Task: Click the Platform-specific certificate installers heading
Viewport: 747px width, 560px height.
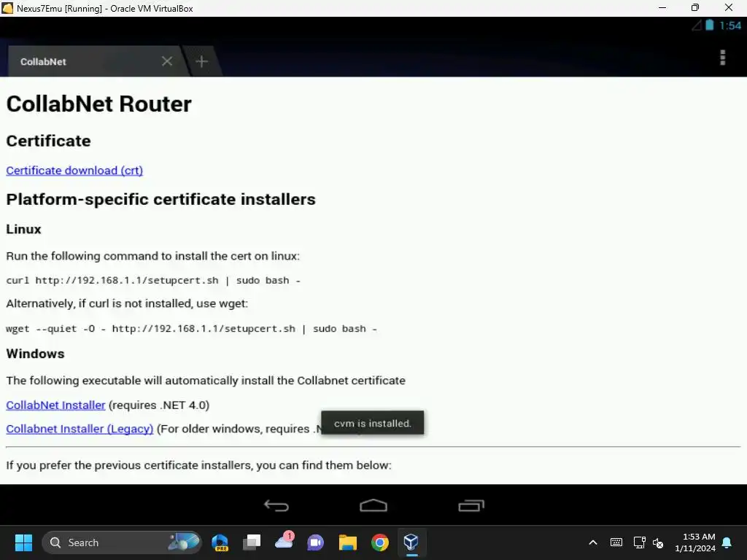Action: point(161,200)
